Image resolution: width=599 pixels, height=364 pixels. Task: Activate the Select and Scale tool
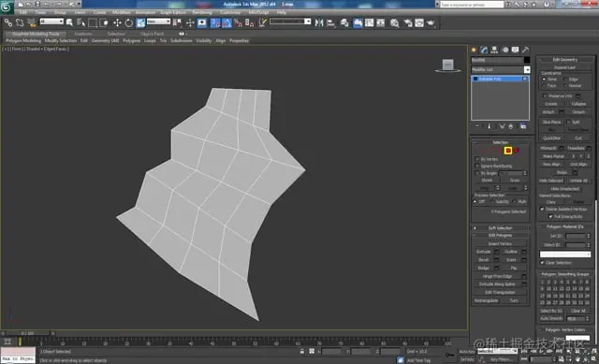click(140, 22)
